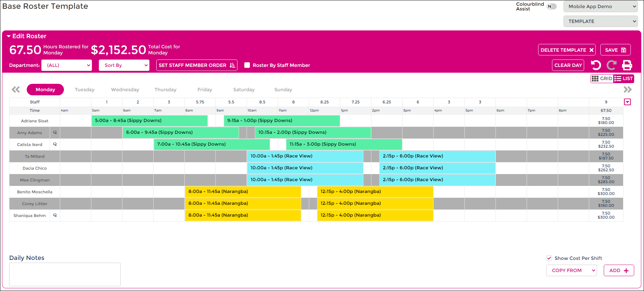Click the undo arrow icon

tap(596, 65)
